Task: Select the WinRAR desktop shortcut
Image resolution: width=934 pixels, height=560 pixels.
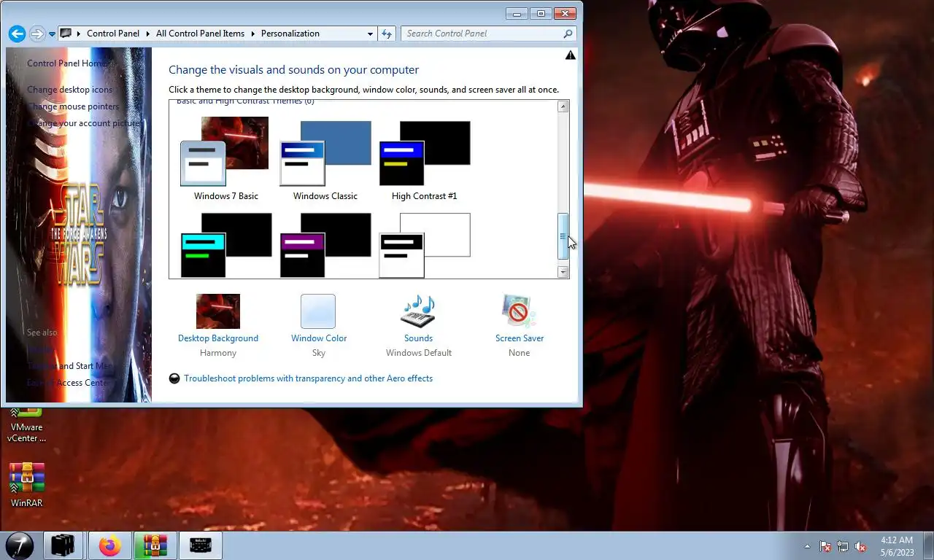Action: tap(26, 485)
